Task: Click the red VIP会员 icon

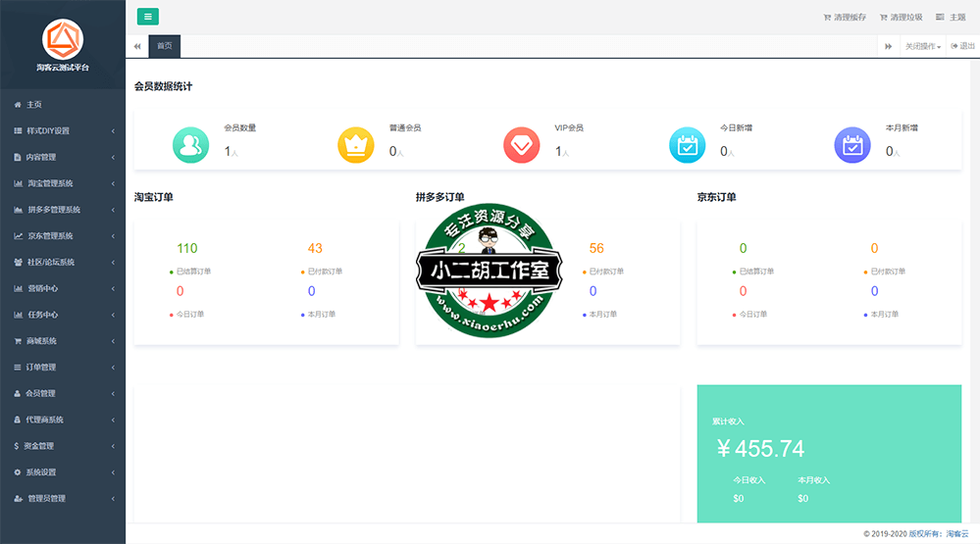Action: [x=521, y=145]
